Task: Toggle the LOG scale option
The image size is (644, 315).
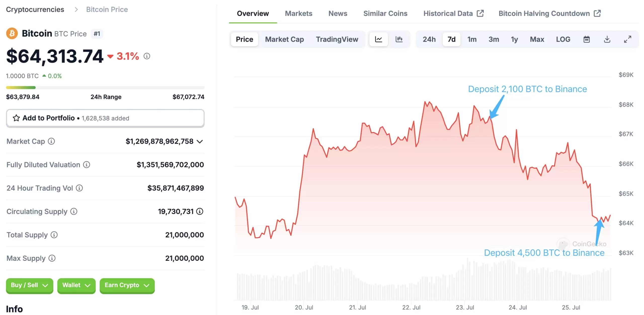Action: (x=563, y=39)
